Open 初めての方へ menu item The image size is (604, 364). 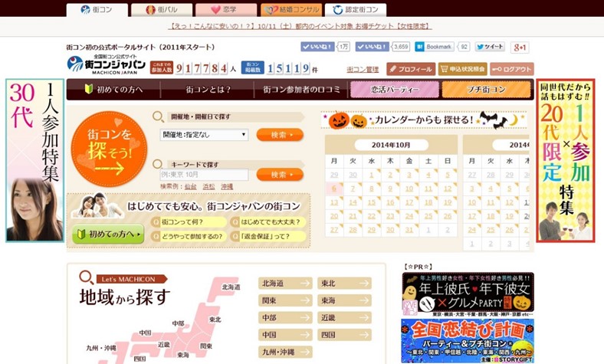click(113, 90)
